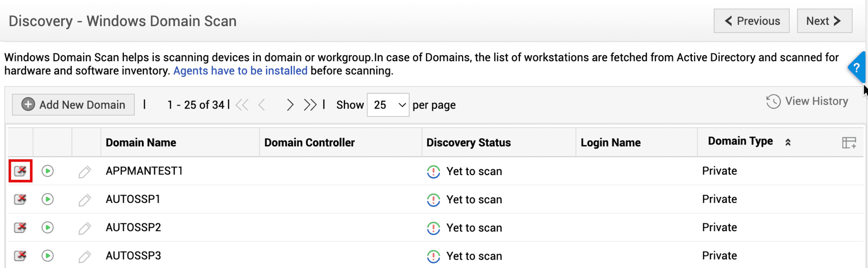The image size is (868, 268).
Task: Jump to last page of domains
Action: tap(310, 105)
